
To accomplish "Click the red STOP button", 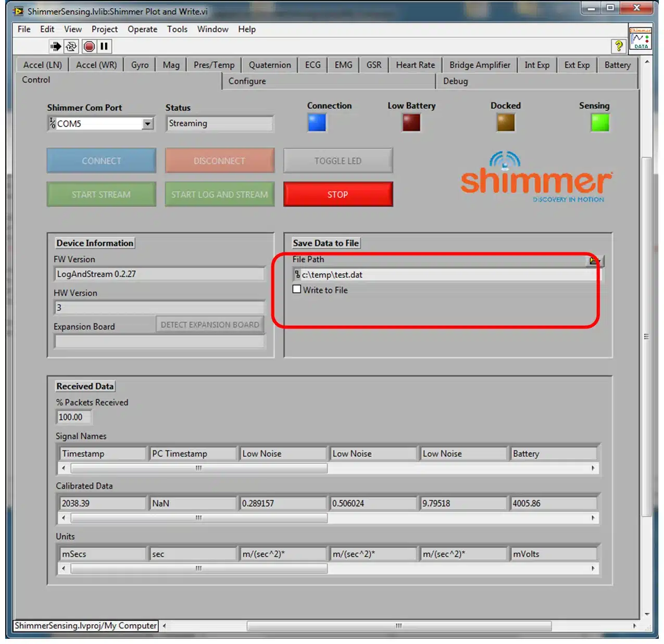I will coord(337,194).
